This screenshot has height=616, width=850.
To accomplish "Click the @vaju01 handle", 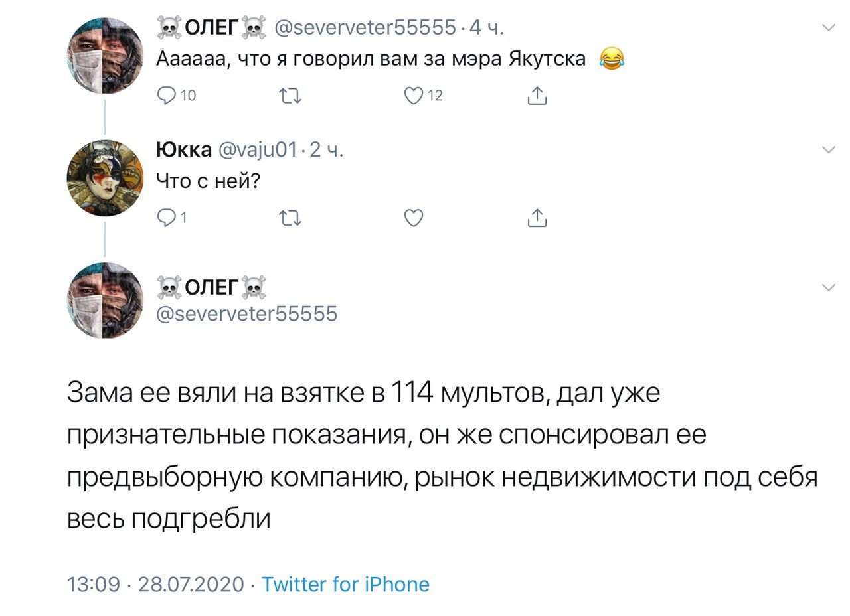I will [257, 151].
